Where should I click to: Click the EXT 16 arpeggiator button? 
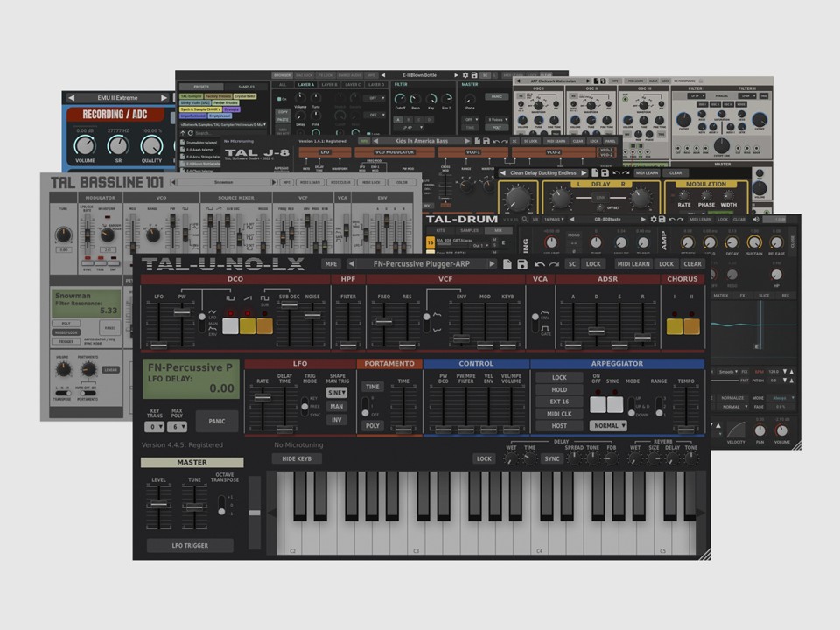(x=559, y=402)
